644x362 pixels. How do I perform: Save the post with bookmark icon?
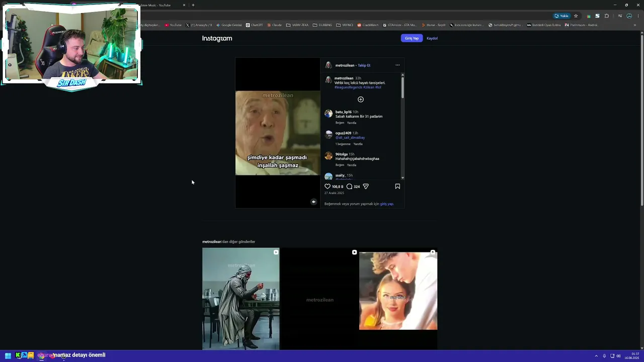[x=397, y=187]
